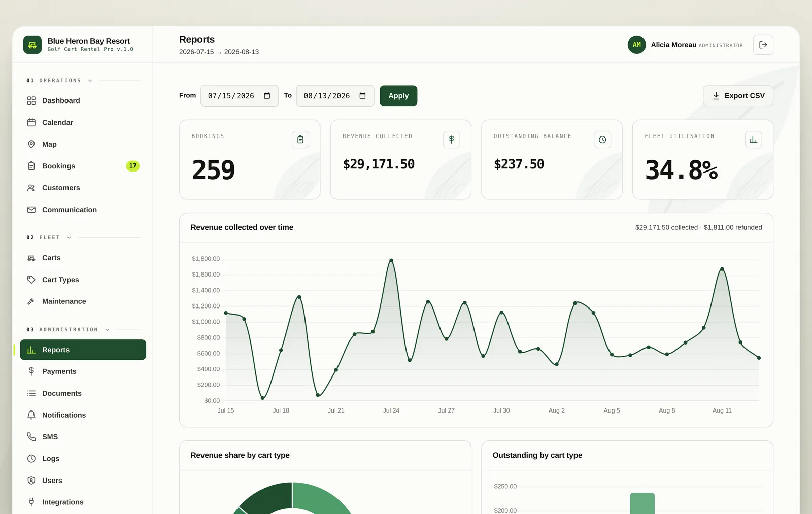Click the Carts sidebar icon
Screen dimensions: 812x514
click(x=31, y=258)
